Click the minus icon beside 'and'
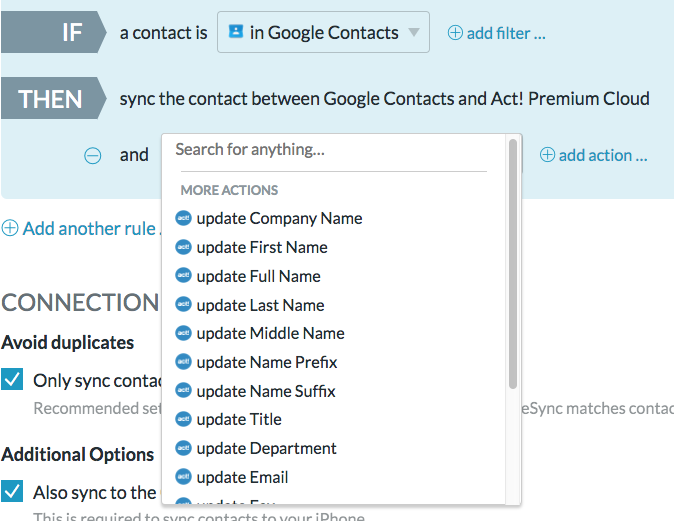 (92, 155)
